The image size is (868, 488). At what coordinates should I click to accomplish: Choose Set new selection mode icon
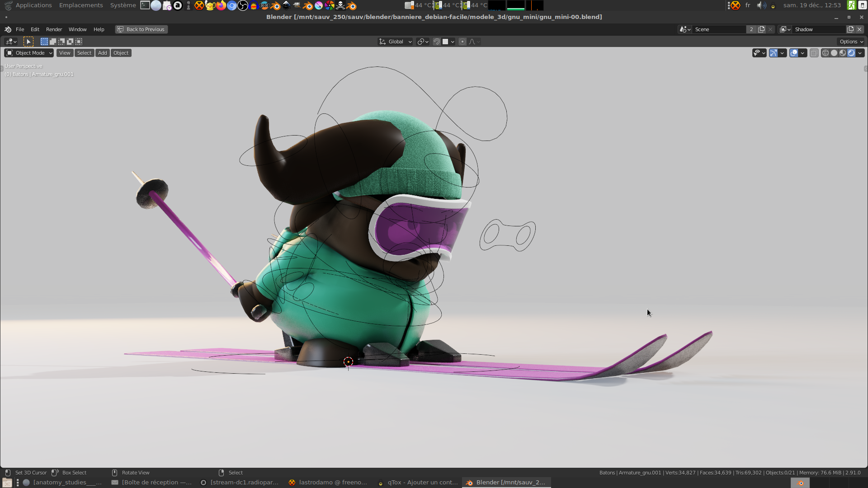[x=44, y=42]
